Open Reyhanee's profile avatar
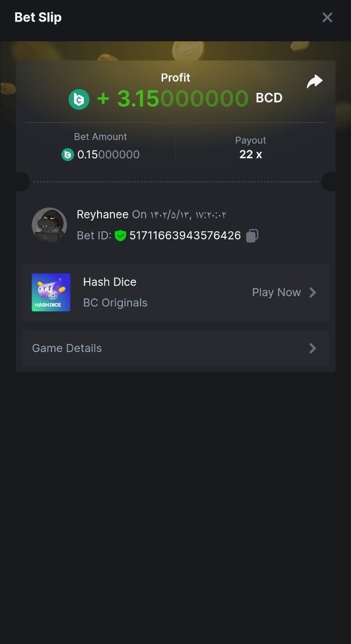This screenshot has width=351, height=644. (x=49, y=225)
